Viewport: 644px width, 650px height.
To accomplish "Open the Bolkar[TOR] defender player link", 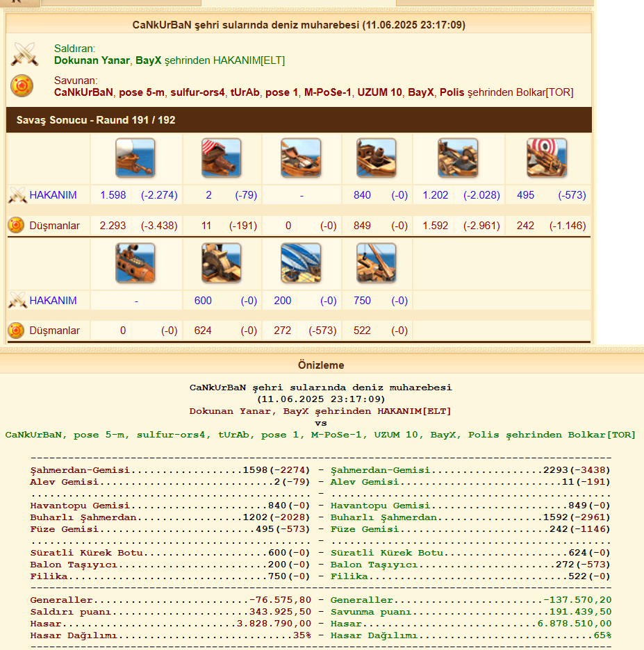I will point(545,92).
